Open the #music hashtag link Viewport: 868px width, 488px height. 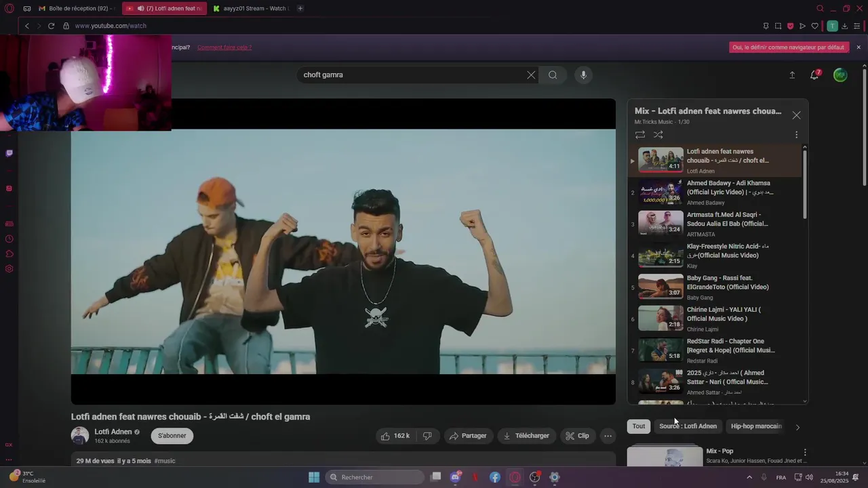[165, 461]
